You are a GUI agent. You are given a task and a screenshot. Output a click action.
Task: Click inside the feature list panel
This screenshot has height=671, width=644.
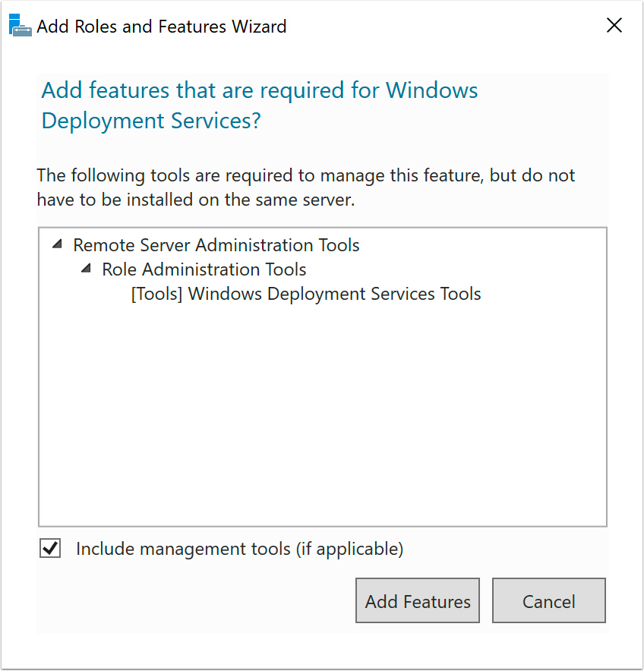[322, 417]
